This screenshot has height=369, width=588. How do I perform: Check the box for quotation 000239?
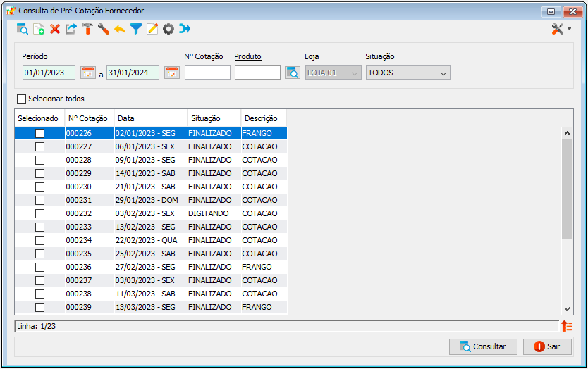coord(39,308)
